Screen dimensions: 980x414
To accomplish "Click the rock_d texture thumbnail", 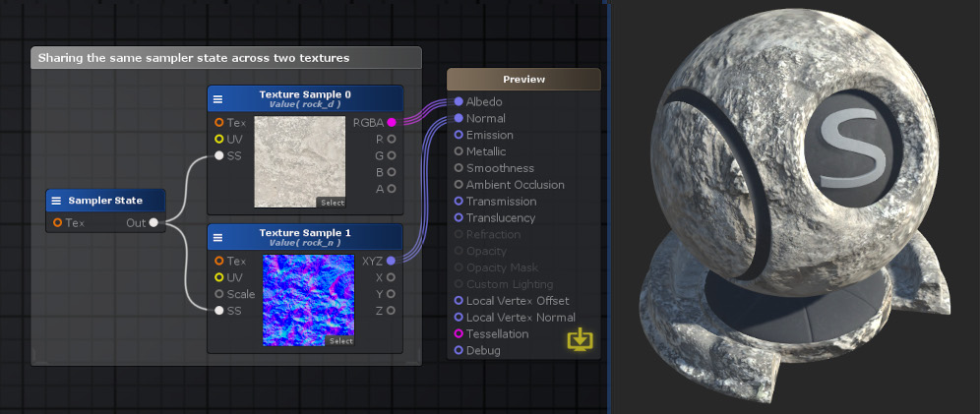I will click(300, 157).
